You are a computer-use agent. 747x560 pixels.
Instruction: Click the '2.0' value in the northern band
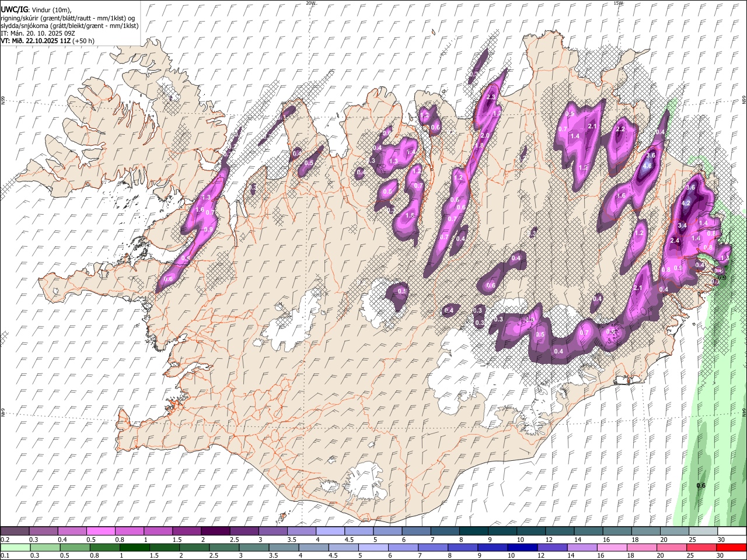[x=484, y=135]
